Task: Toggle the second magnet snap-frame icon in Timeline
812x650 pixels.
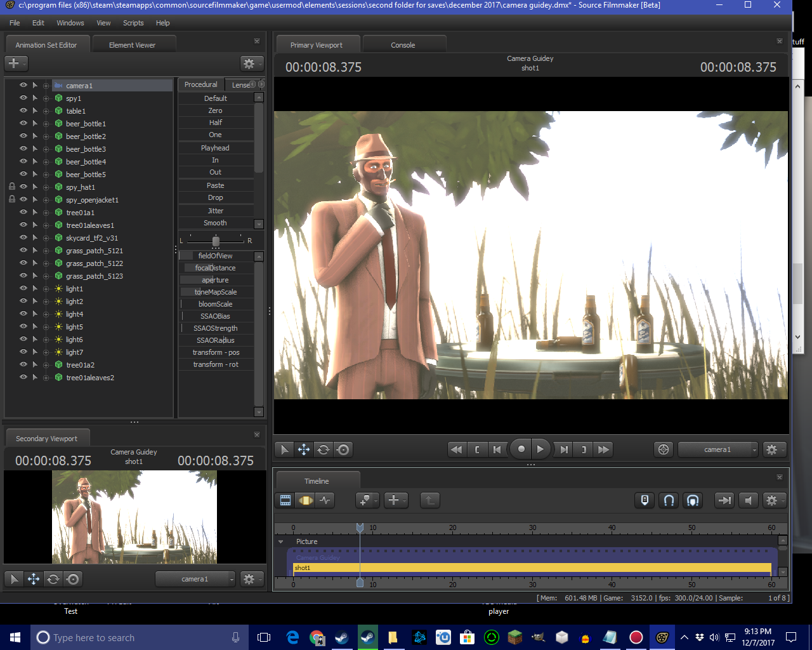Action: [x=693, y=500]
